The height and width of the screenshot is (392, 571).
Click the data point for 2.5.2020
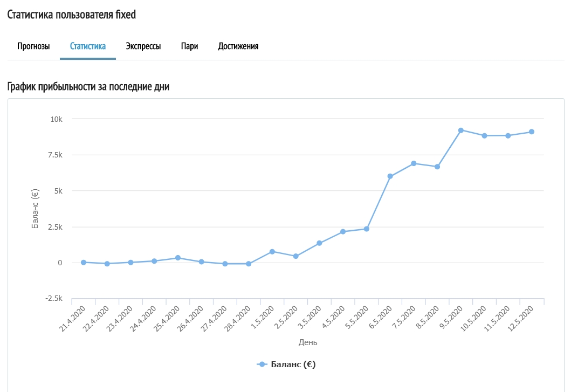pos(295,257)
